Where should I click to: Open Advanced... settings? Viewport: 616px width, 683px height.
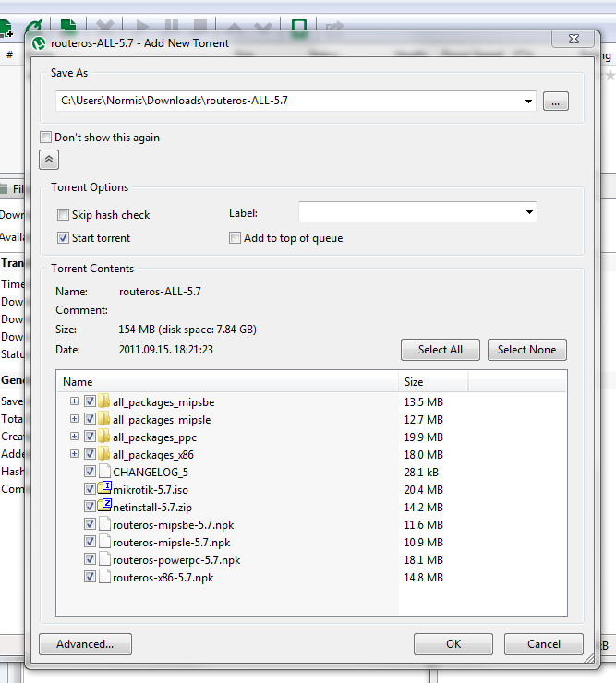pos(86,644)
